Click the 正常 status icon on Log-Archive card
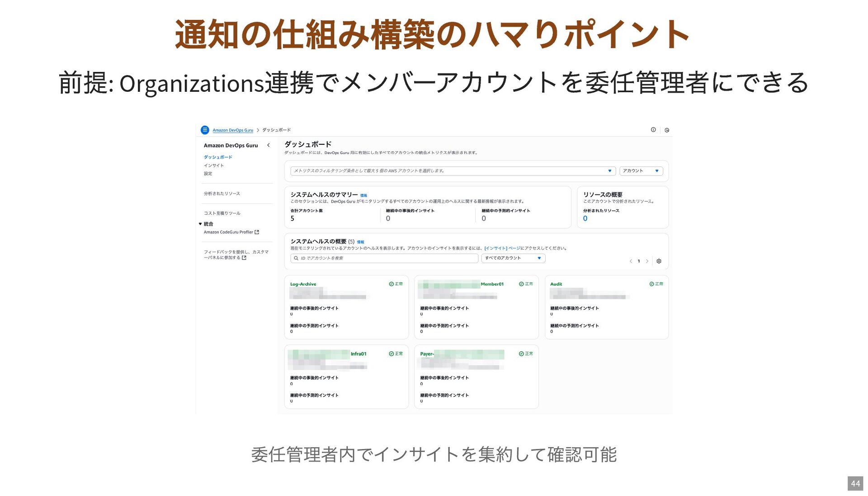The height and width of the screenshot is (496, 868). 392,284
